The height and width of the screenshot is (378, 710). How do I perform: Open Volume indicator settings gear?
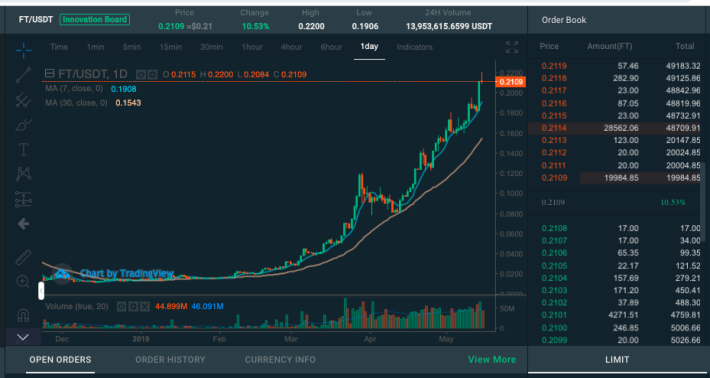[x=133, y=307]
